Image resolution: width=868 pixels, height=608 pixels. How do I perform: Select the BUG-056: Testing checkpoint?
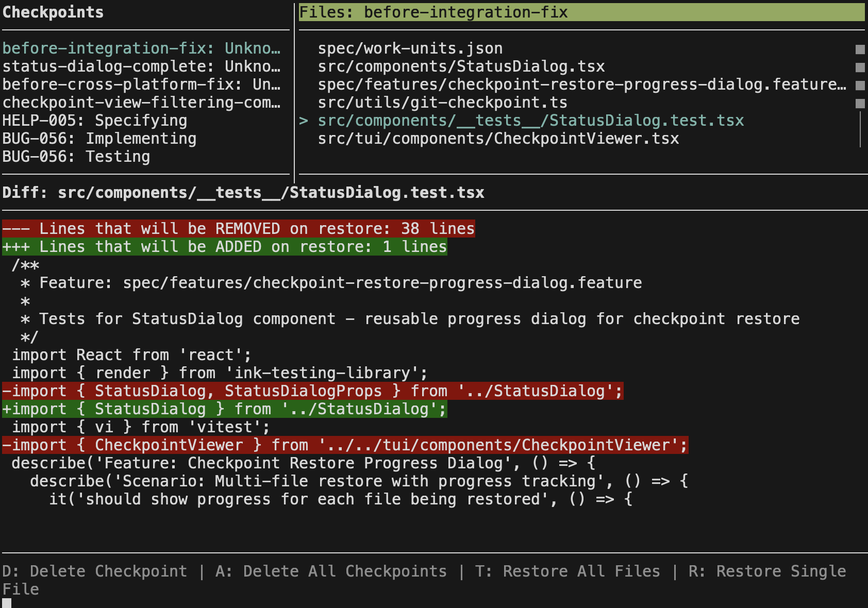pyautogui.click(x=76, y=157)
